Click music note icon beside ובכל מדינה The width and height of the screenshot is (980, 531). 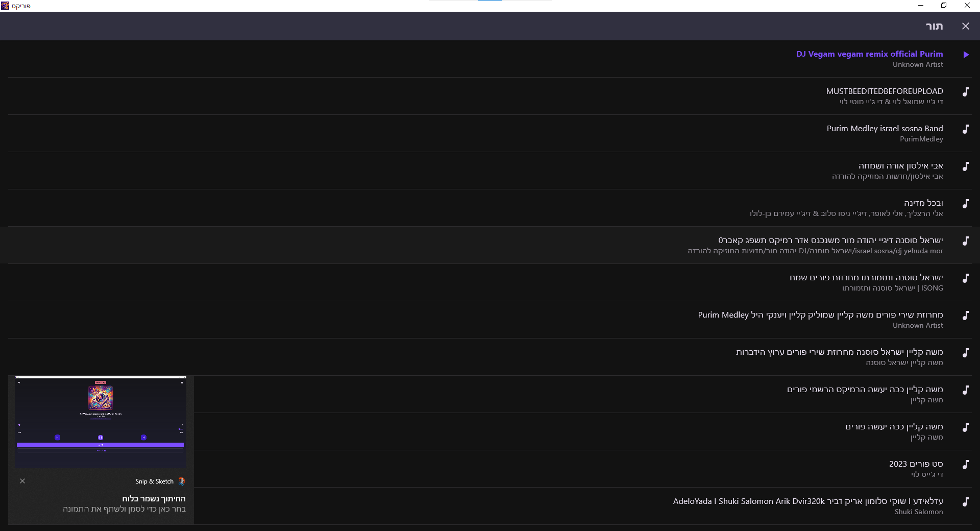point(966,204)
